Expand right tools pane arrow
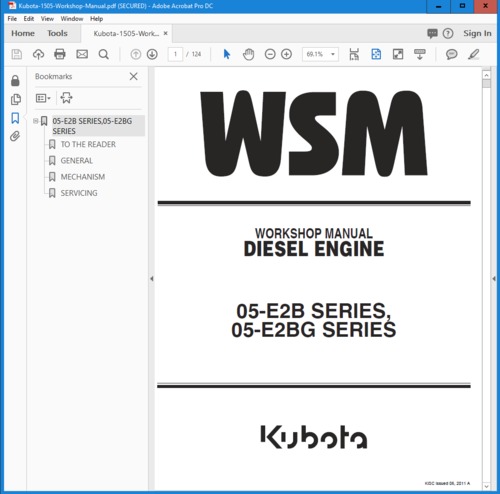The width and height of the screenshot is (500, 494). (x=494, y=279)
